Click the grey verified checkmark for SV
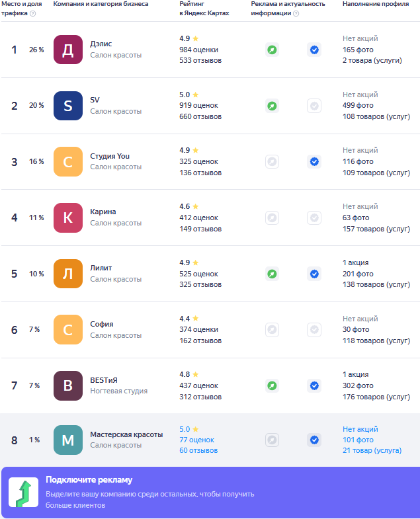 (314, 106)
